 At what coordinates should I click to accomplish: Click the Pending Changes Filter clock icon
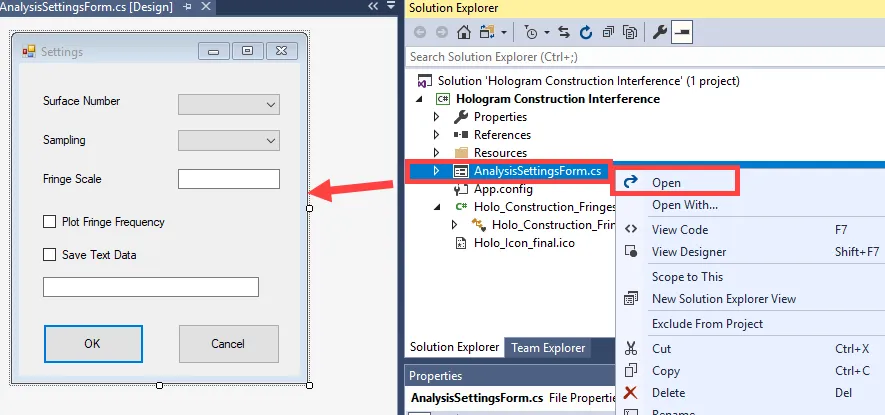(530, 32)
